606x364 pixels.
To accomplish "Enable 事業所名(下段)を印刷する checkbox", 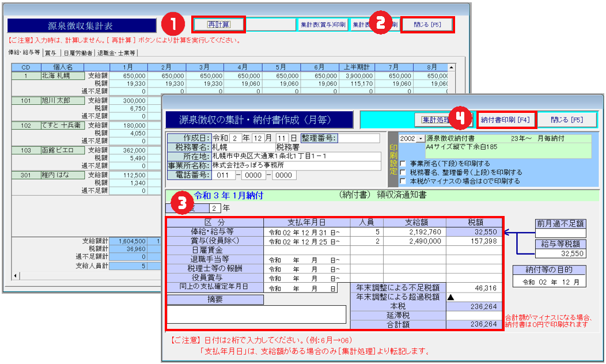I will click(x=403, y=164).
